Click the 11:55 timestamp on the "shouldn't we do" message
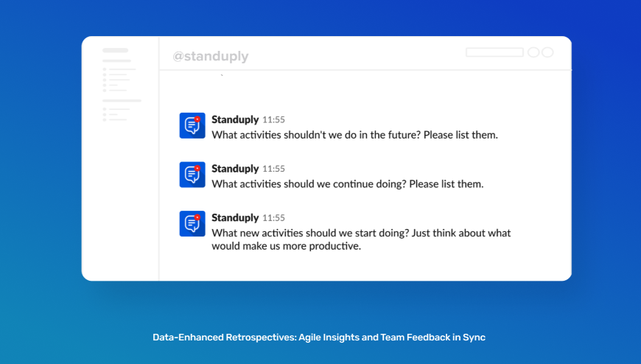The width and height of the screenshot is (641, 364). pos(273,120)
